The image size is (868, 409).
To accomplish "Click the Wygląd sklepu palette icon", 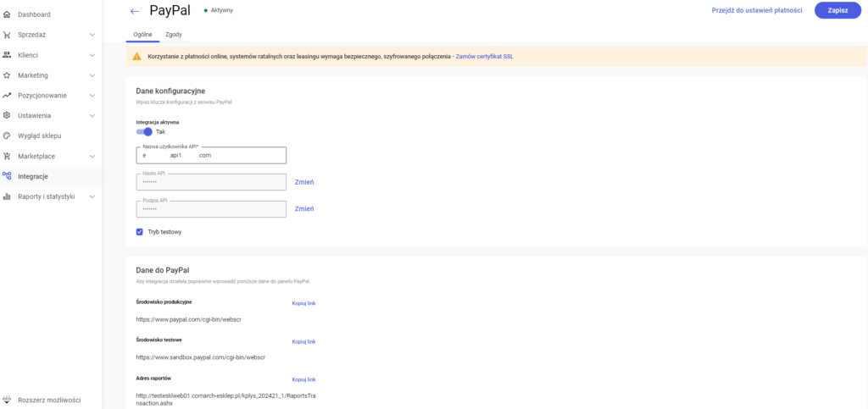I will (x=7, y=136).
